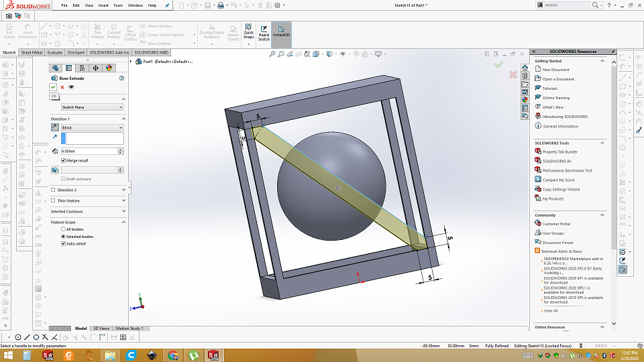Click the New Document link
The width and height of the screenshot is (644, 362).
[555, 70]
